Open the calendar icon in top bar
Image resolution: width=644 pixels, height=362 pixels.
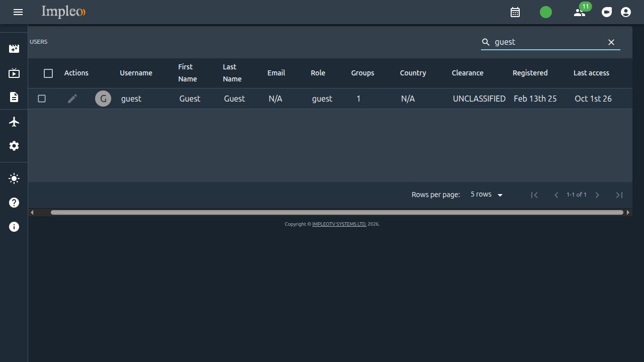point(515,12)
